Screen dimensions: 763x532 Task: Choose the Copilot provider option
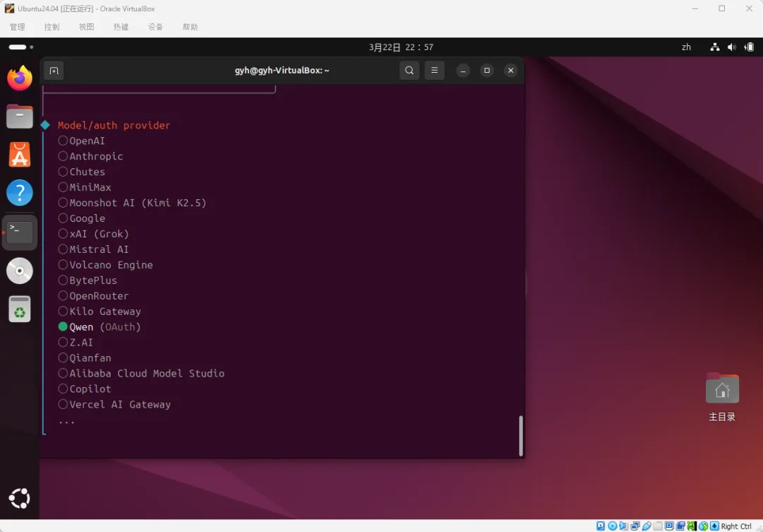[x=85, y=389]
